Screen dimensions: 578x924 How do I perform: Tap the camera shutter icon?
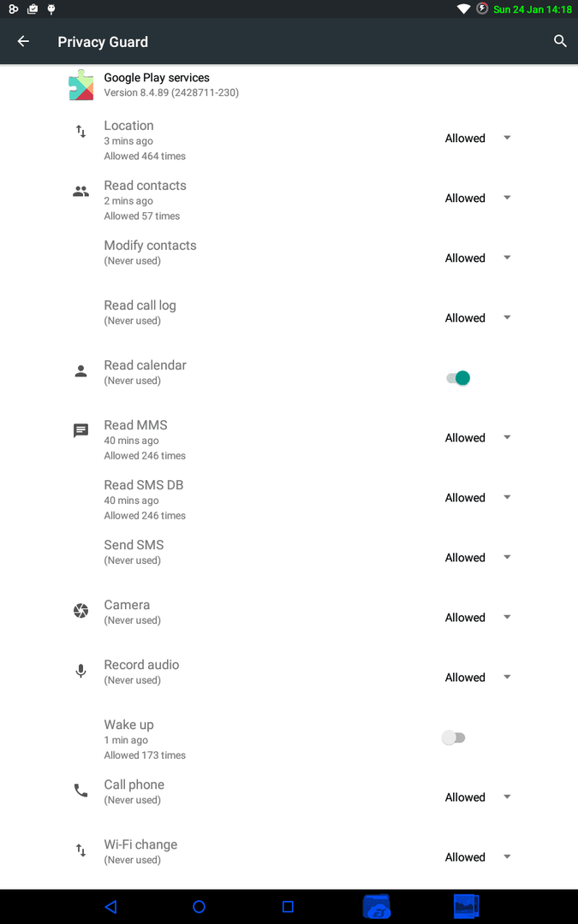tap(80, 611)
